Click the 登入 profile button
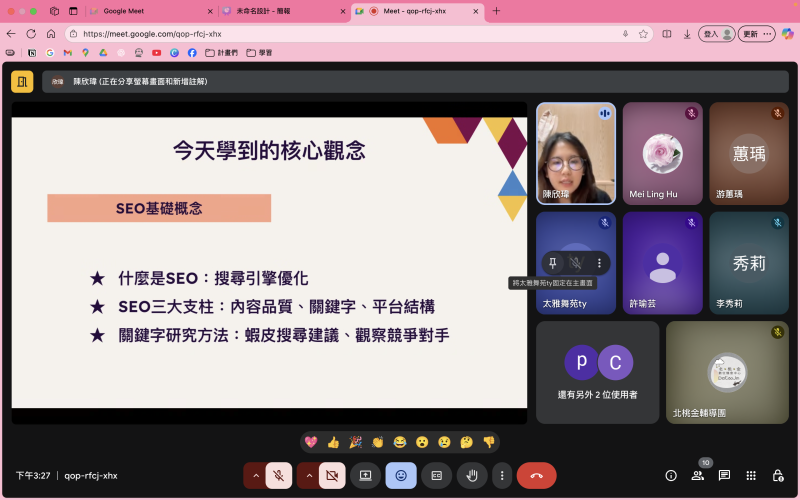Screen dimensions: 800x500 point(717,34)
